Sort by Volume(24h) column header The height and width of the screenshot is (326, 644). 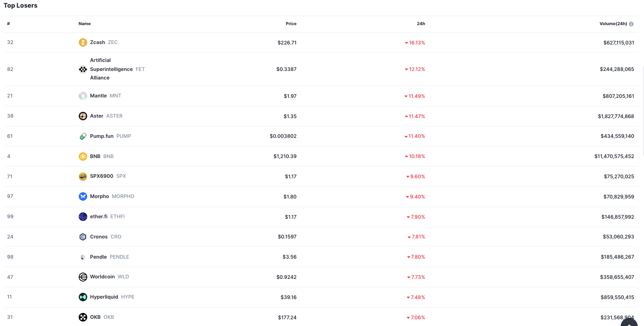(x=613, y=24)
